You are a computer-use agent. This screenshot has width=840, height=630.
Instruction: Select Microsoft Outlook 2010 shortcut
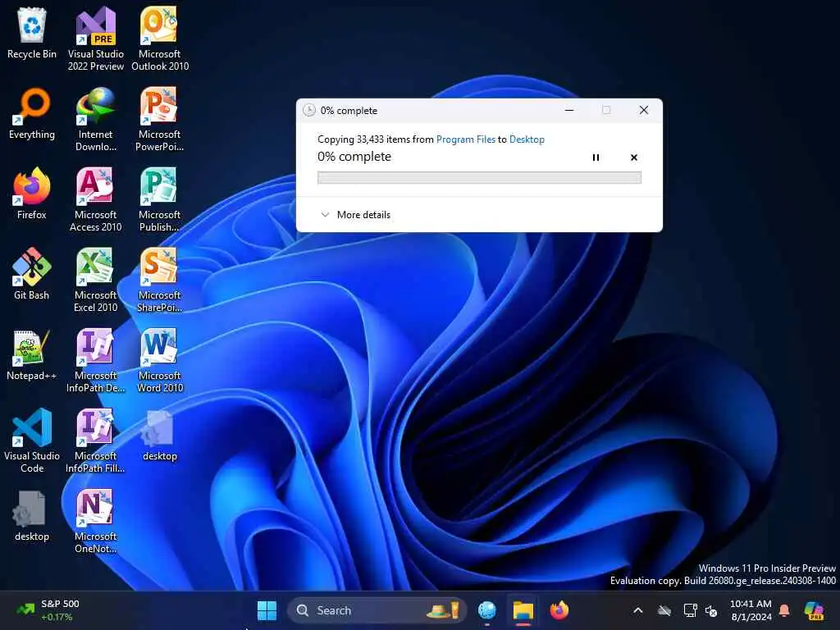click(160, 39)
